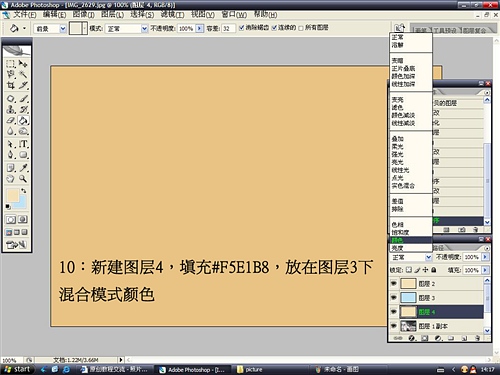Hide 图层 3 using its eye icon

(x=394, y=297)
